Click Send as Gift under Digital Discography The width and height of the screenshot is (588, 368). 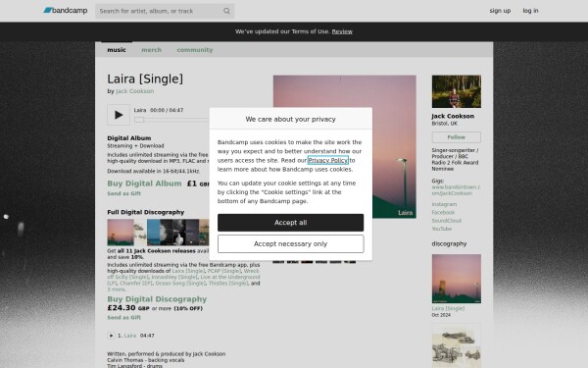point(124,317)
